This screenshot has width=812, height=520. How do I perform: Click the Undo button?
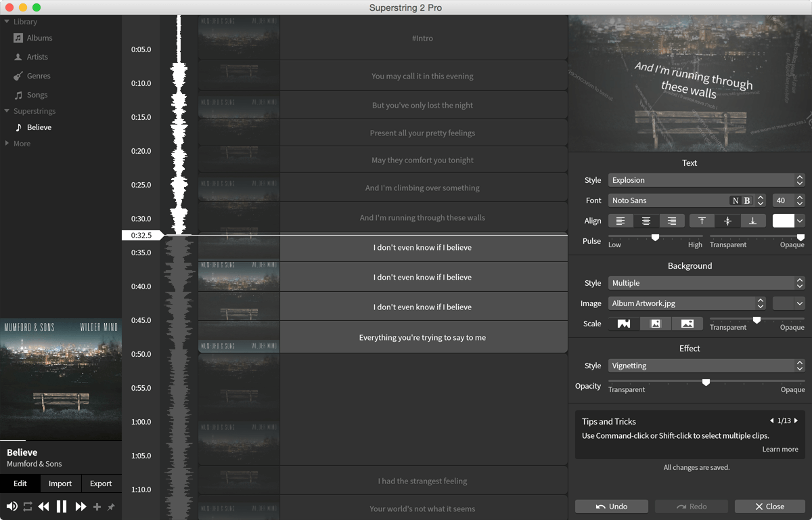click(x=612, y=506)
